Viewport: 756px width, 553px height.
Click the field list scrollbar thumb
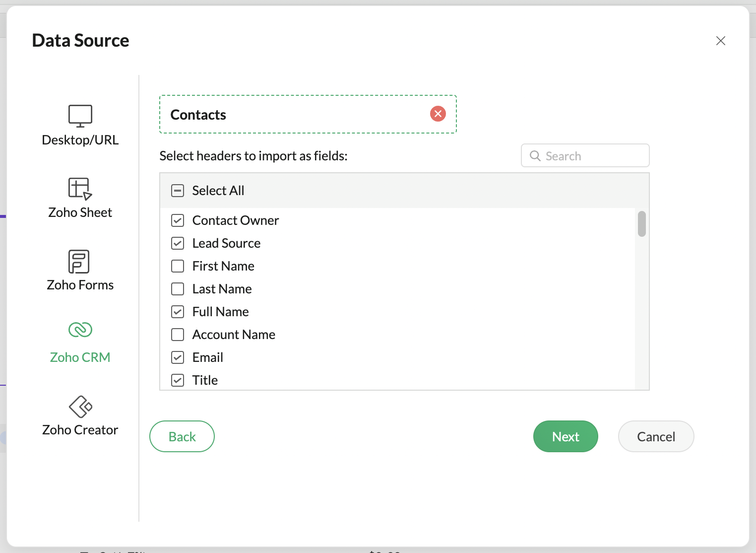click(x=641, y=224)
